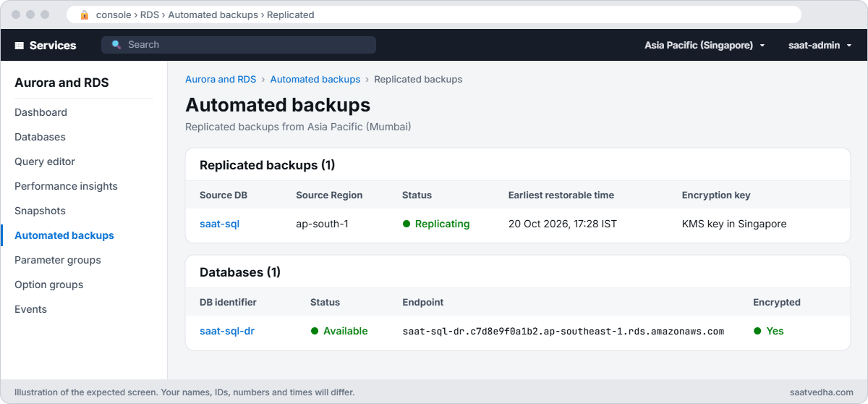
Task: Open the saat-sql-dr database link
Action: (x=227, y=331)
